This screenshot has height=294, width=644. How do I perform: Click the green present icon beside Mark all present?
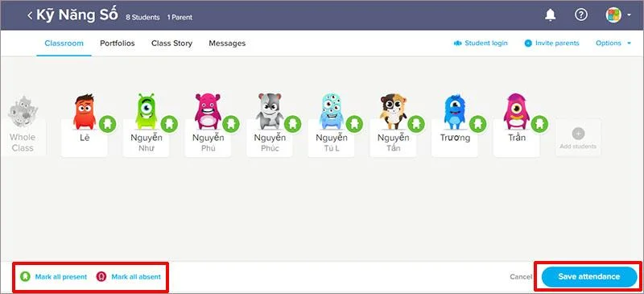tap(25, 277)
